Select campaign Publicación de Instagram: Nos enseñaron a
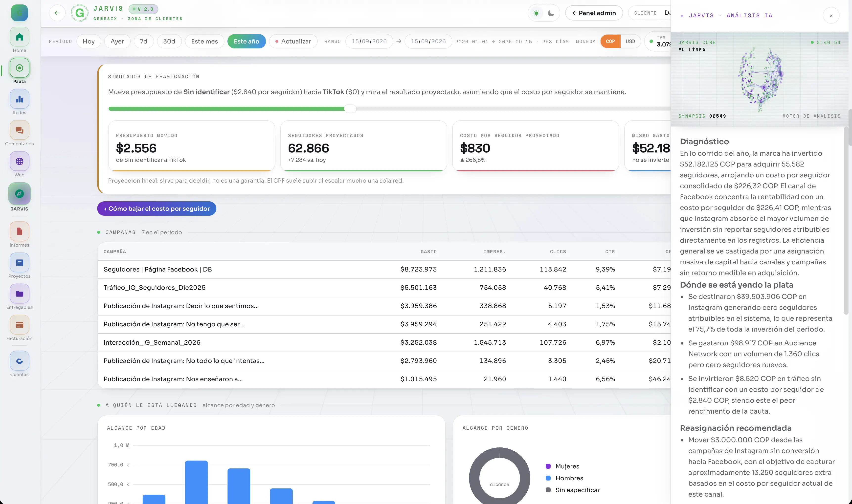Viewport: 852px width, 504px height. point(384,379)
